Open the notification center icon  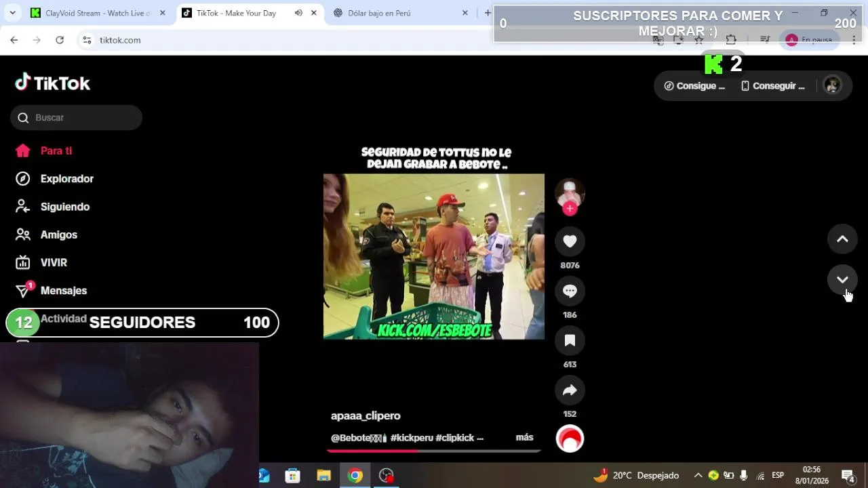point(848,475)
